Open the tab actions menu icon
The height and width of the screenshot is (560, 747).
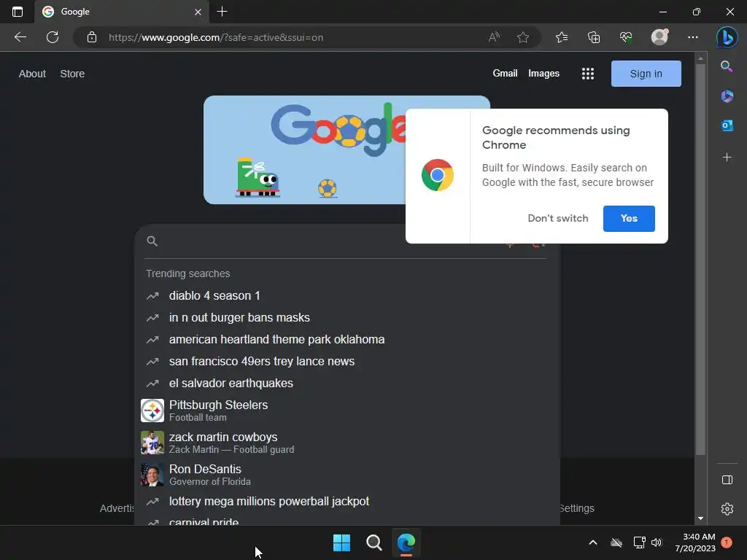(x=18, y=12)
